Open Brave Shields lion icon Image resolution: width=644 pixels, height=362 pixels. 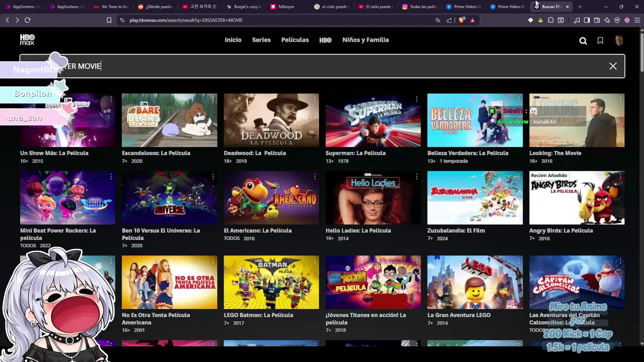tap(461, 20)
